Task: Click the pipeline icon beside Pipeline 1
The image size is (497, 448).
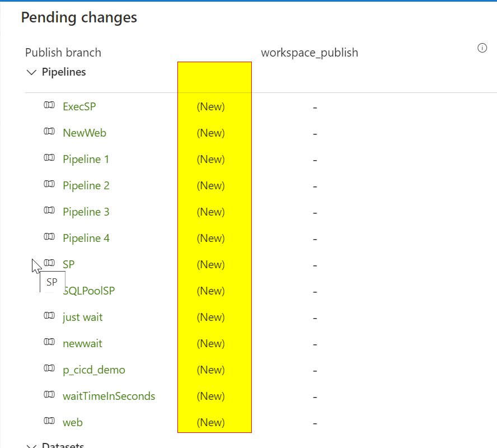Action: (x=49, y=158)
